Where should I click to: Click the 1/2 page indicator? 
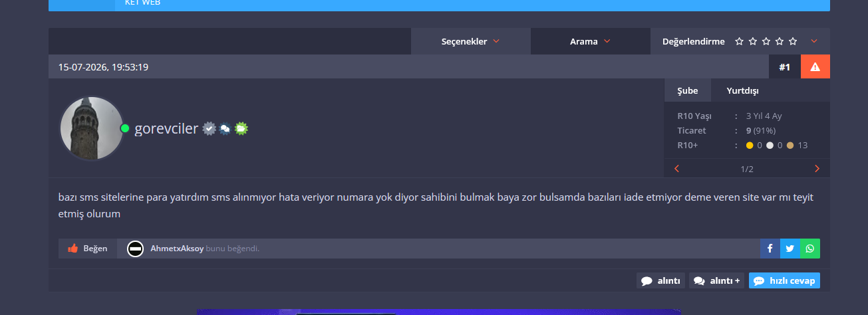(x=747, y=169)
